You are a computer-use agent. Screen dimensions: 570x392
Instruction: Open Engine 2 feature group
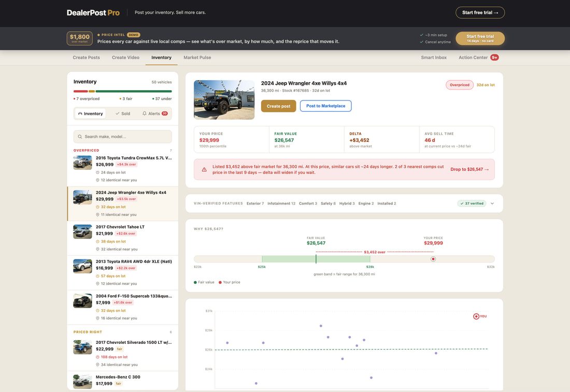(x=366, y=204)
